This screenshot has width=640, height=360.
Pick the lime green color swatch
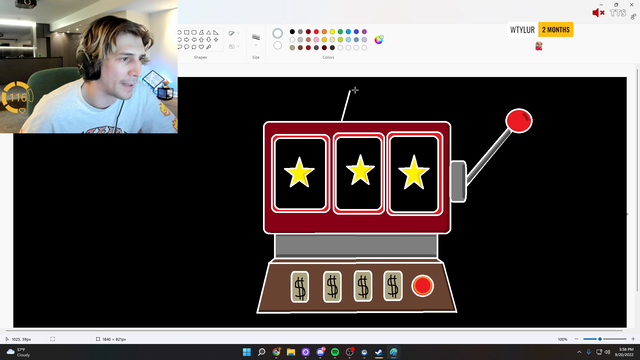pyautogui.click(x=340, y=40)
